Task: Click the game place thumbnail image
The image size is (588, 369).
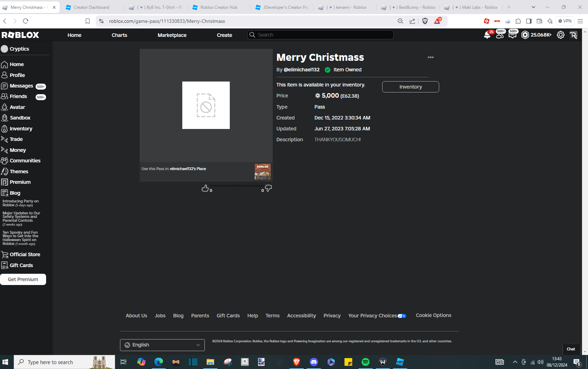Action: pos(263,171)
